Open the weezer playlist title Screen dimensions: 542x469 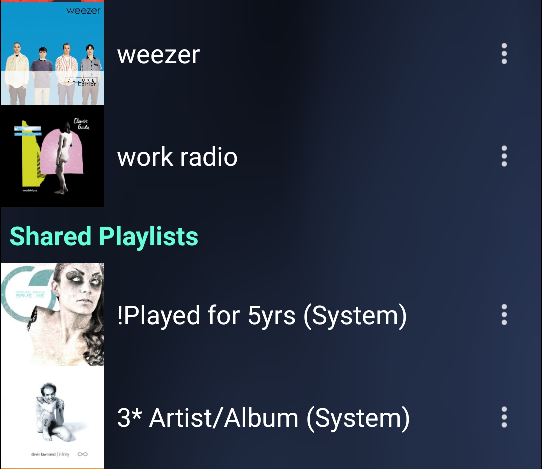[159, 55]
